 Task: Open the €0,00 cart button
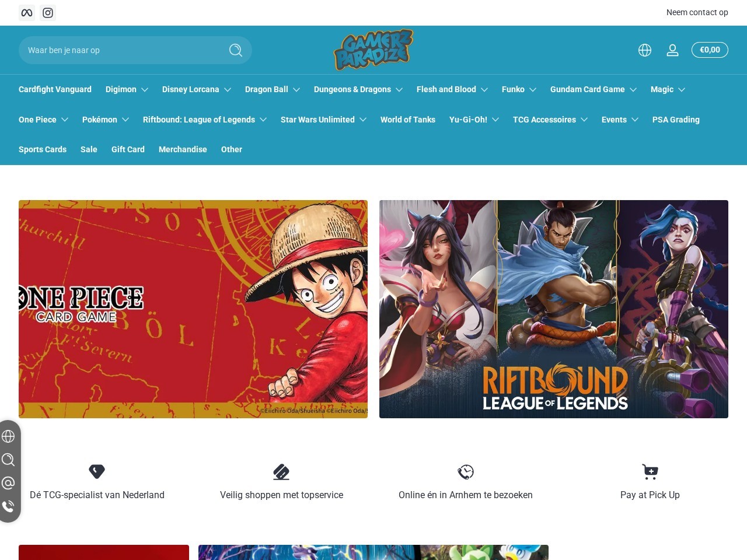click(710, 50)
